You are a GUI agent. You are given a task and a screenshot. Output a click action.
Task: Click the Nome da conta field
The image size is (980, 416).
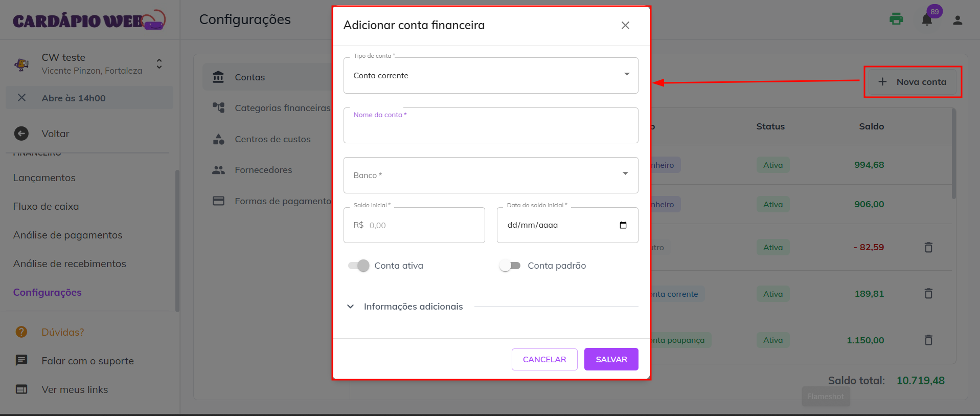490,128
